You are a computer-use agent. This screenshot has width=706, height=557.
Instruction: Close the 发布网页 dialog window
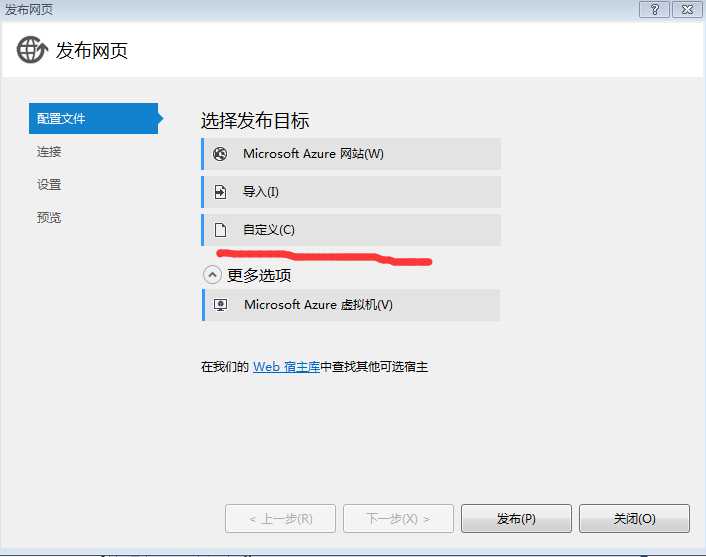point(687,9)
